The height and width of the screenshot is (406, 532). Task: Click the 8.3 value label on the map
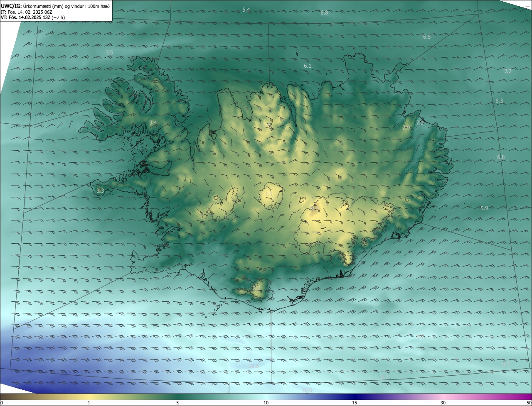(506, 364)
